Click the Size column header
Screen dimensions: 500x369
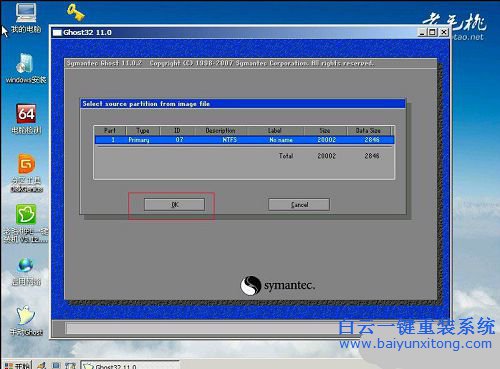[x=325, y=130]
